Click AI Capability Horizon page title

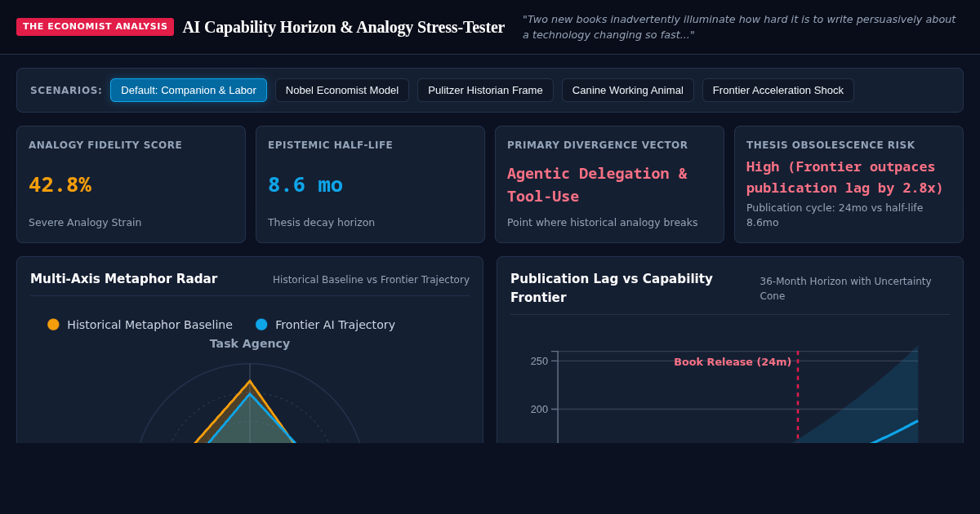(x=344, y=27)
